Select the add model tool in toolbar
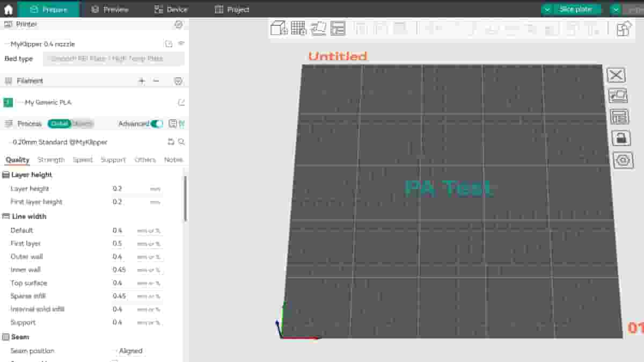This screenshot has width=644, height=362. (x=279, y=28)
